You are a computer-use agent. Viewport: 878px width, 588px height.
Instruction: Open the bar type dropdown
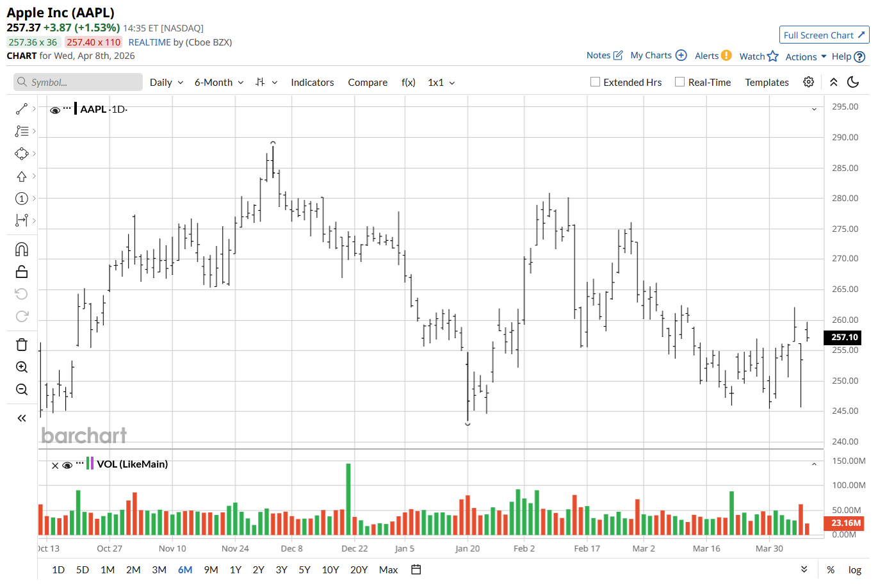tap(266, 82)
